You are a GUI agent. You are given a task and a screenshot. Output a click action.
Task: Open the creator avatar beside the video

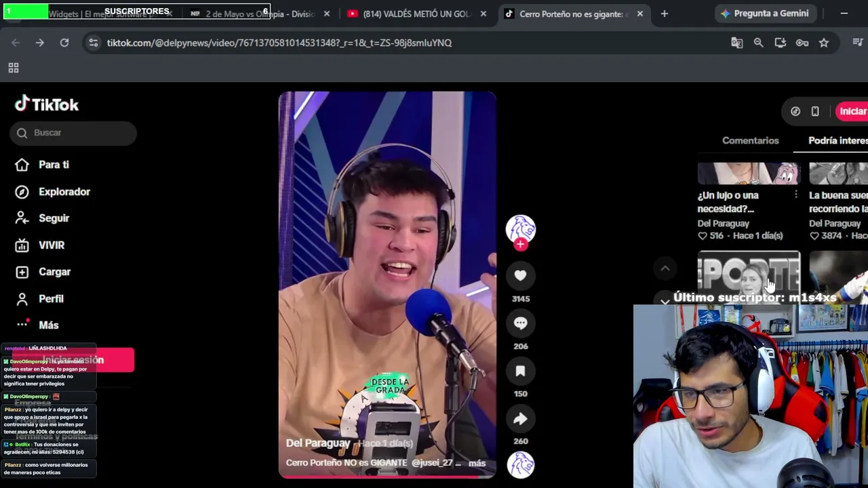(520, 228)
